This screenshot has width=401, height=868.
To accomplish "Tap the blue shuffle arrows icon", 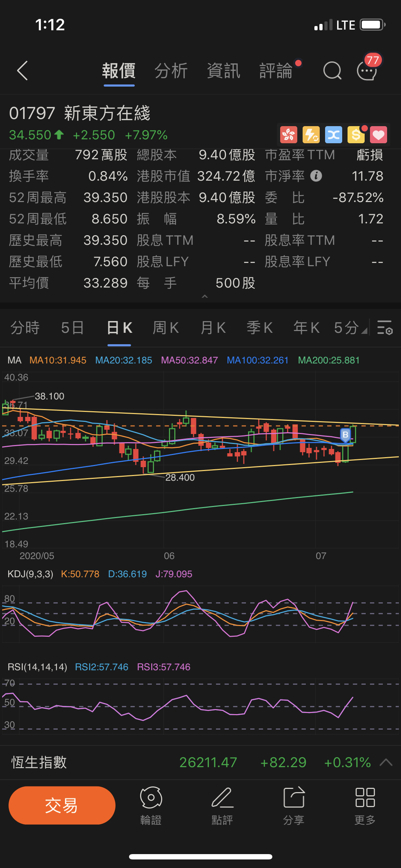I will pos(334,135).
